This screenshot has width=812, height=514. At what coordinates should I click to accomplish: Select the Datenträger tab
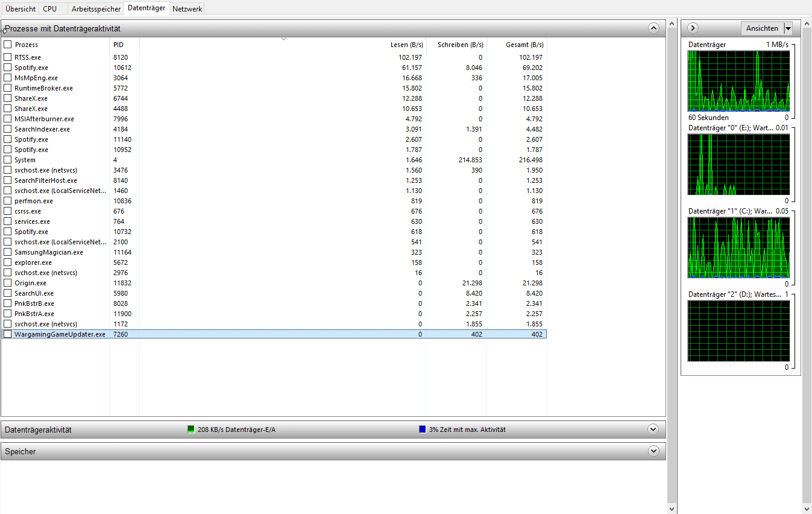(x=146, y=8)
